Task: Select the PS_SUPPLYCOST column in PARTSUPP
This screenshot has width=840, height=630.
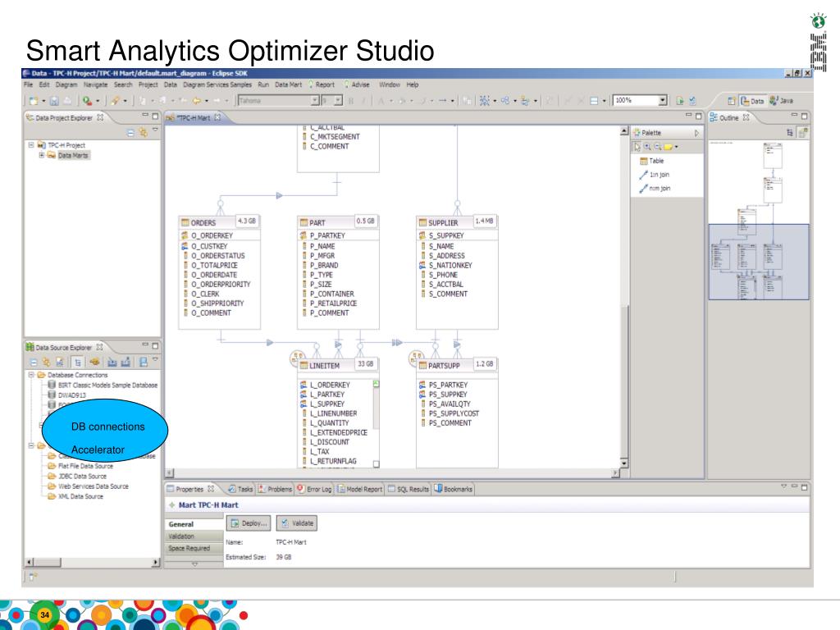Action: (450, 413)
